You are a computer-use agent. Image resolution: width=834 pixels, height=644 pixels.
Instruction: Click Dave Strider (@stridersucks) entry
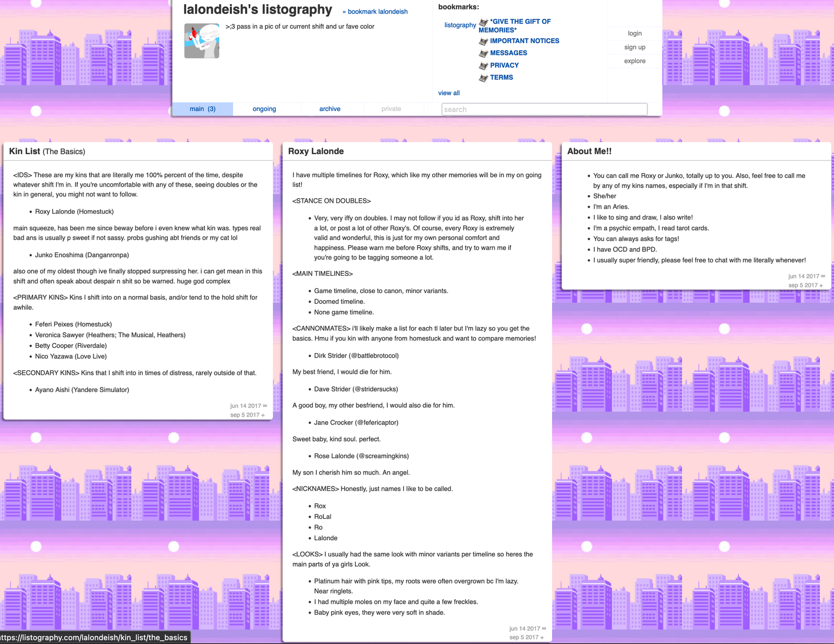coord(356,389)
